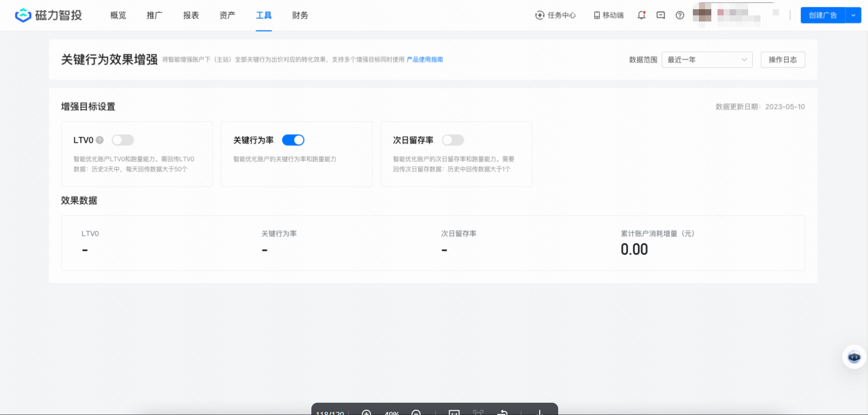Screen dimensions: 868x415
Task: Click the 关键行为率 card description text
Action: 285,159
